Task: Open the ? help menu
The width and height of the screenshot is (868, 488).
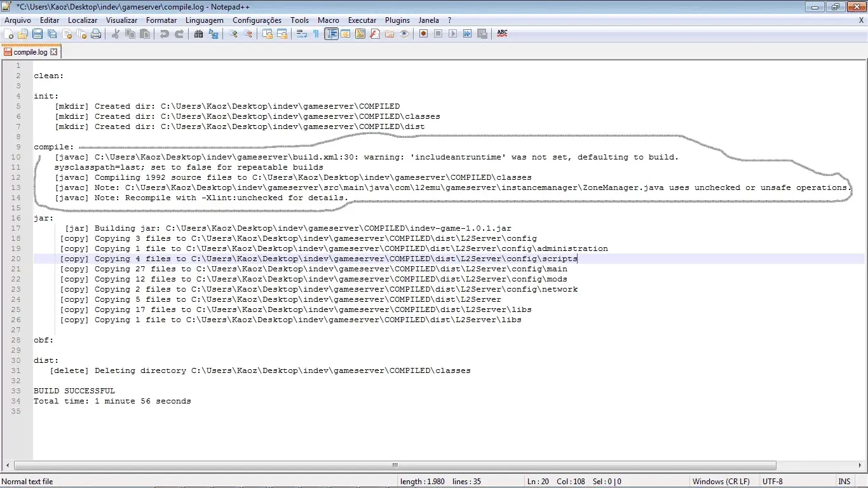Action: point(450,20)
